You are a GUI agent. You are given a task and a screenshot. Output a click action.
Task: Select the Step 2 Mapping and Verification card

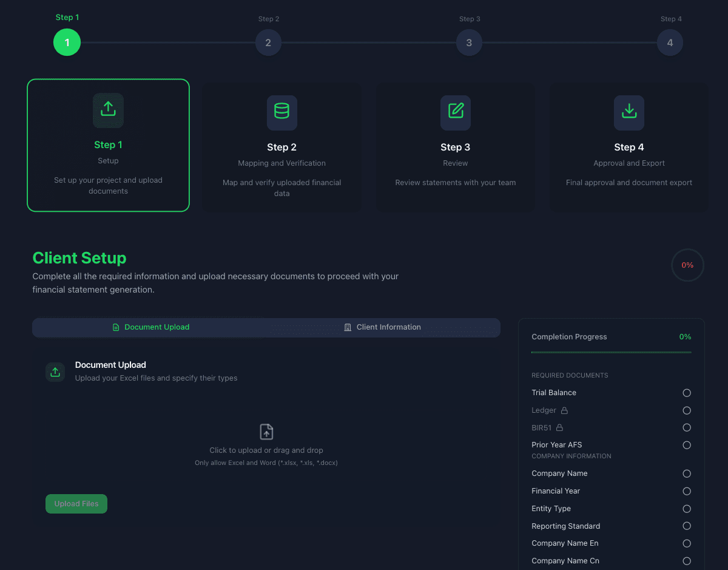click(281, 148)
